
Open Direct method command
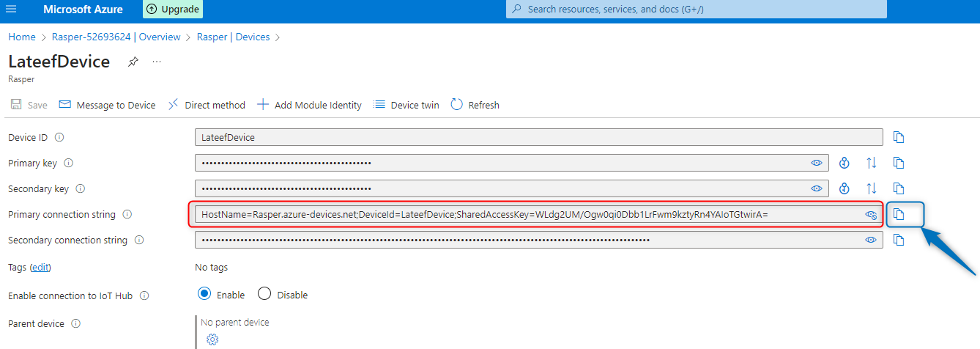(x=207, y=105)
